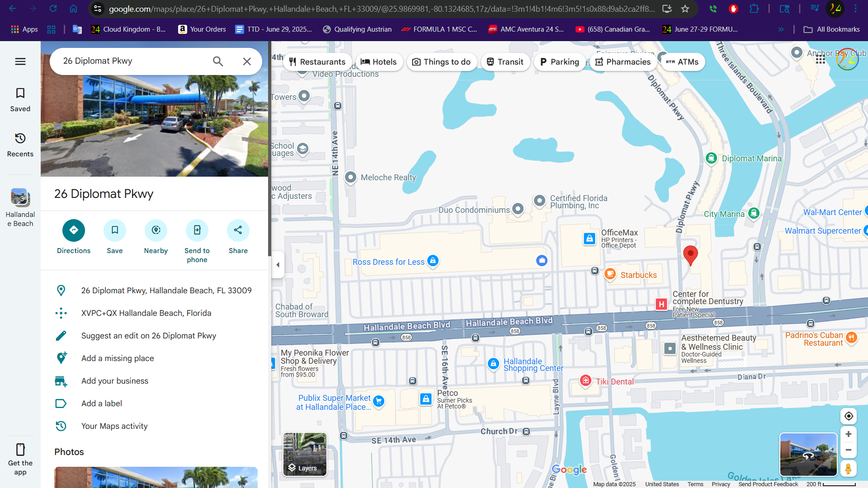868x488 pixels.
Task: Open the browser three-dot menu
Action: (855, 9)
